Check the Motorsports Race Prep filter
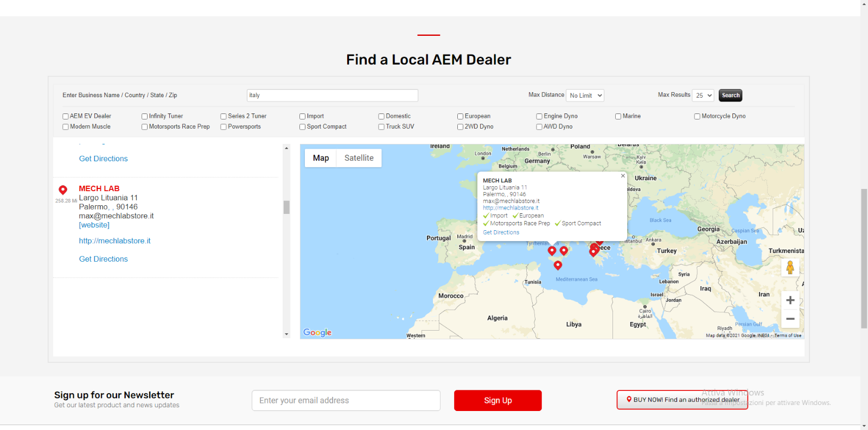This screenshot has height=430, width=868. point(144,127)
